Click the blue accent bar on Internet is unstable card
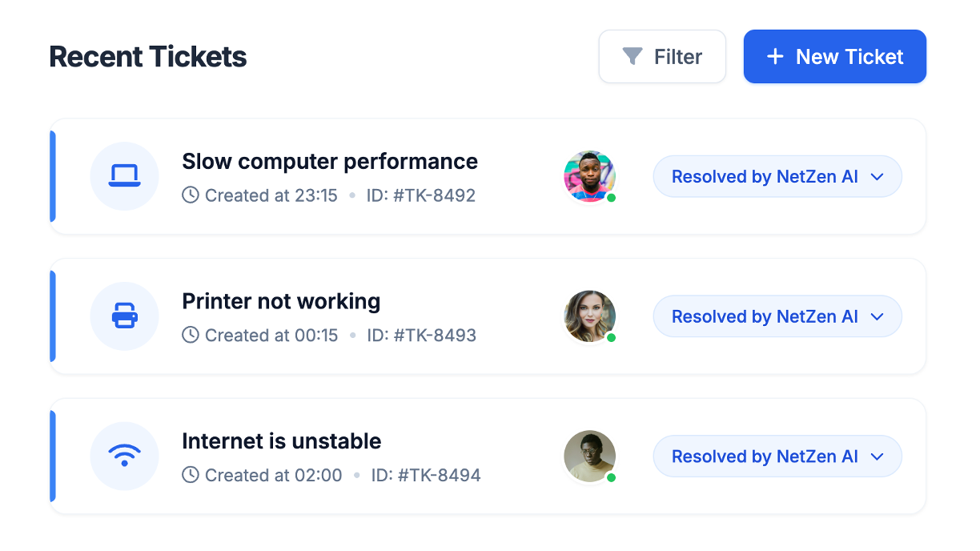 coord(53,456)
